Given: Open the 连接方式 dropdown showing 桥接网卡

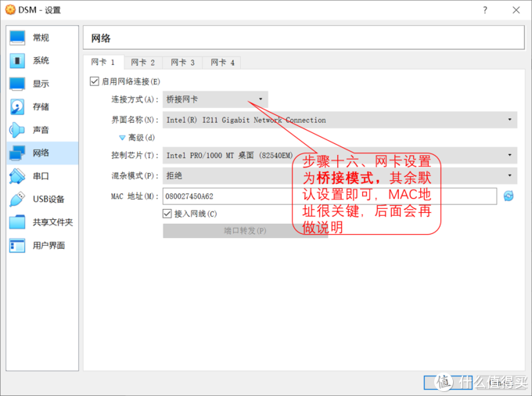Looking at the screenshot, I should [x=215, y=99].
